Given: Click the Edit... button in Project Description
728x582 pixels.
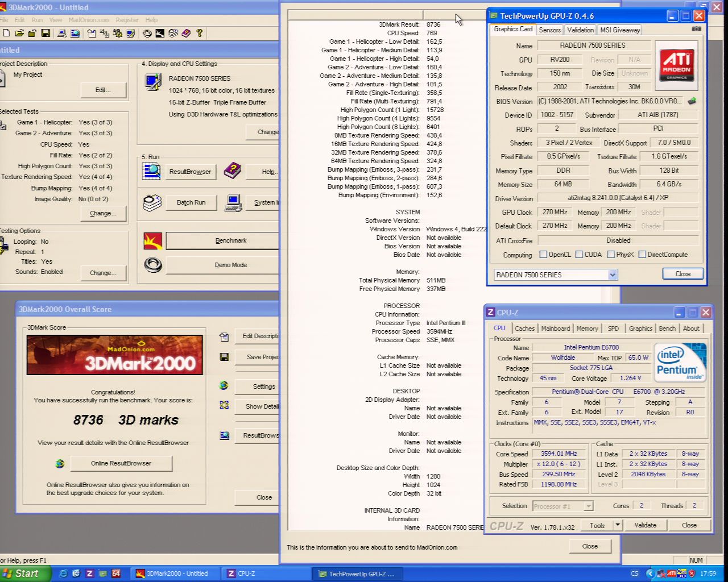Looking at the screenshot, I should click(x=103, y=90).
